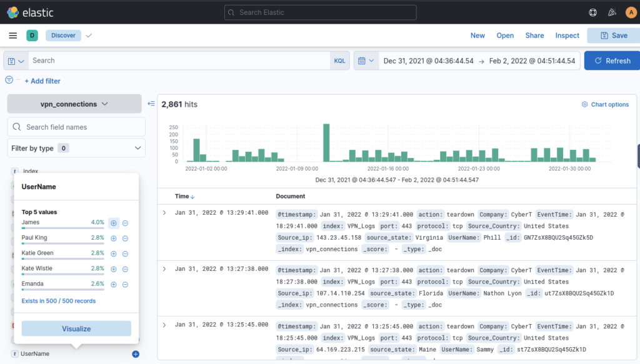
Task: Add filter for Kate Wistle
Action: point(114,269)
